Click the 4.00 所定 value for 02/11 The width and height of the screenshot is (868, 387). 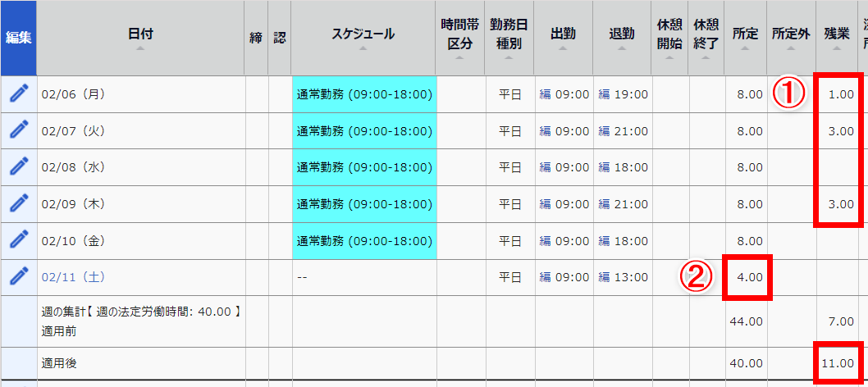click(x=750, y=278)
